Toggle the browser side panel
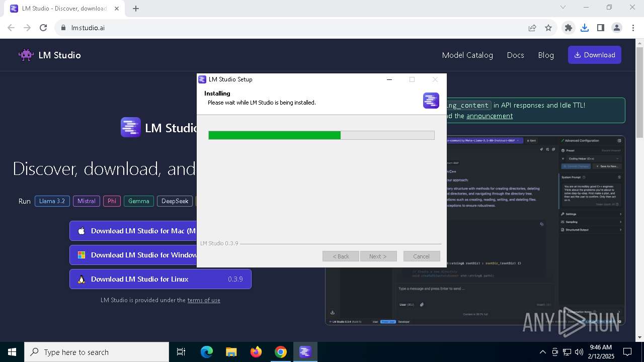Viewport: 644px width, 362px height. (x=601, y=28)
